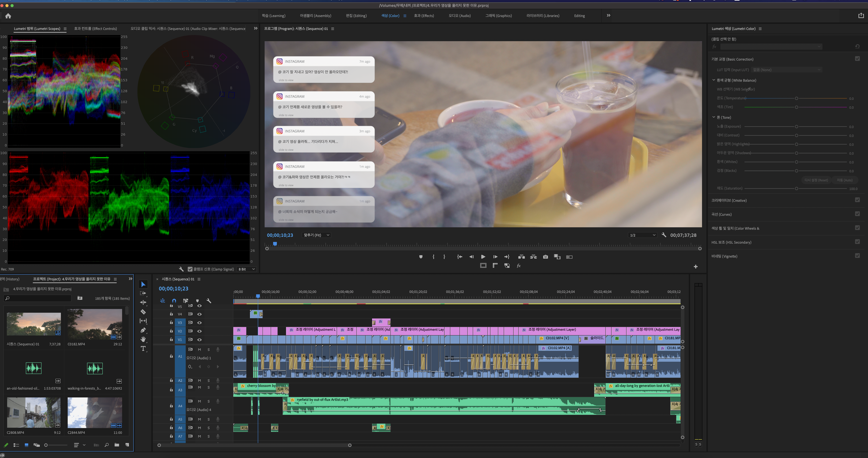
Task: Click Go to Out point icon
Action: (507, 257)
